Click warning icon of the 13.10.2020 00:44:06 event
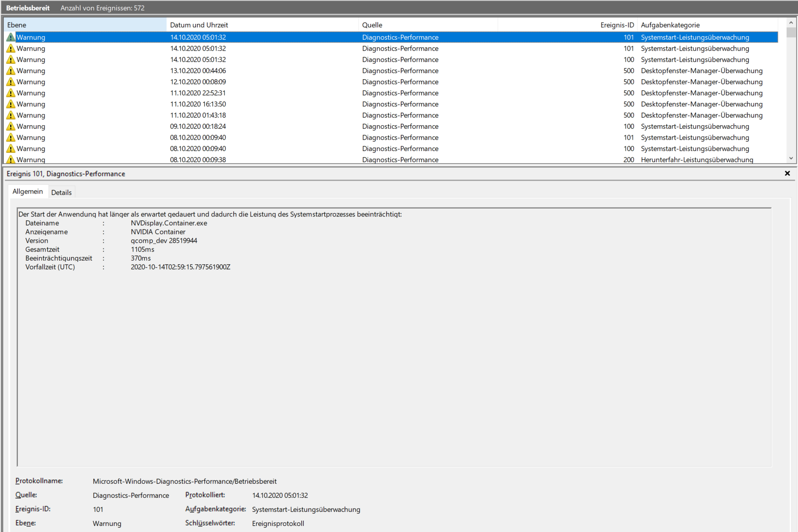Image resolution: width=798 pixels, height=532 pixels. click(x=10, y=70)
